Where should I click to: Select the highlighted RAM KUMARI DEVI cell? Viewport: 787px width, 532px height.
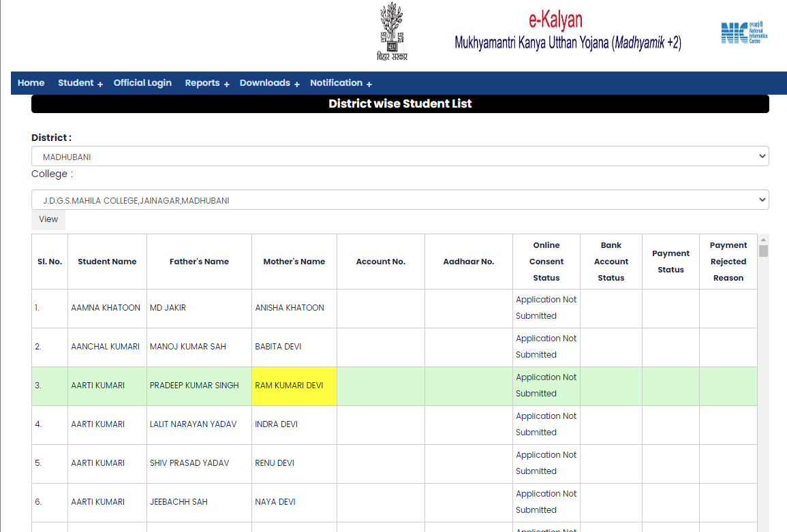coord(294,386)
